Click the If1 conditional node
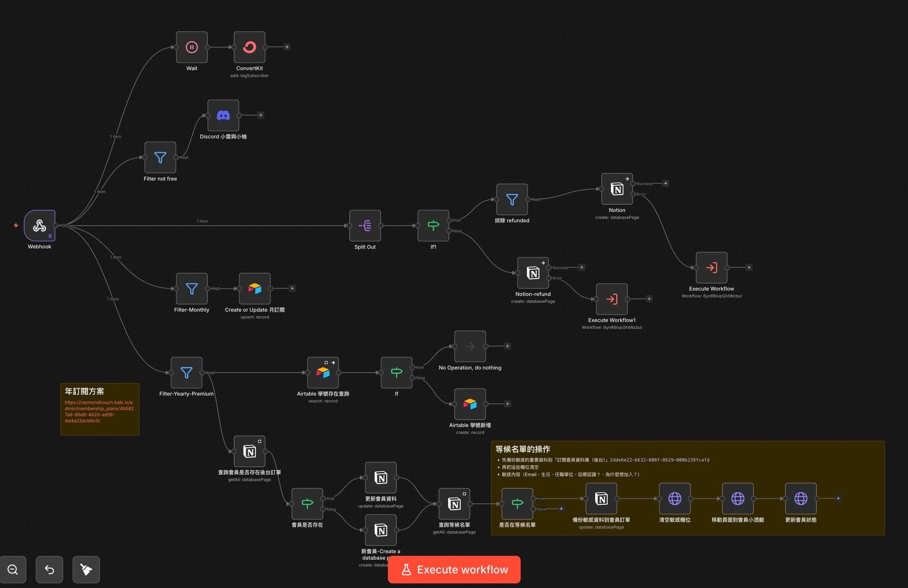 coord(433,226)
